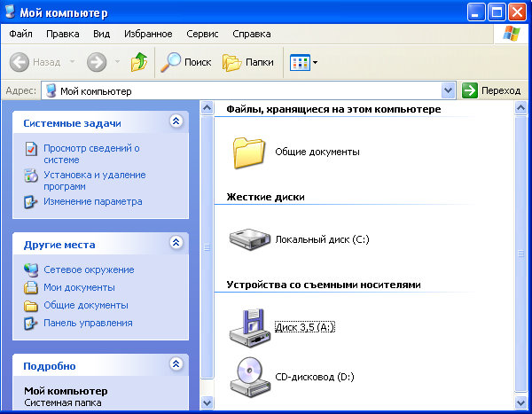Open the Избранное menu

[x=148, y=34]
